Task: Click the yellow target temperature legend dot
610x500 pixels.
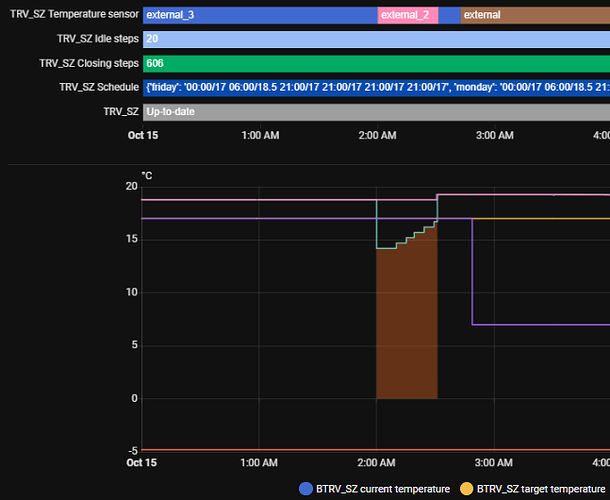Action: 467,489
